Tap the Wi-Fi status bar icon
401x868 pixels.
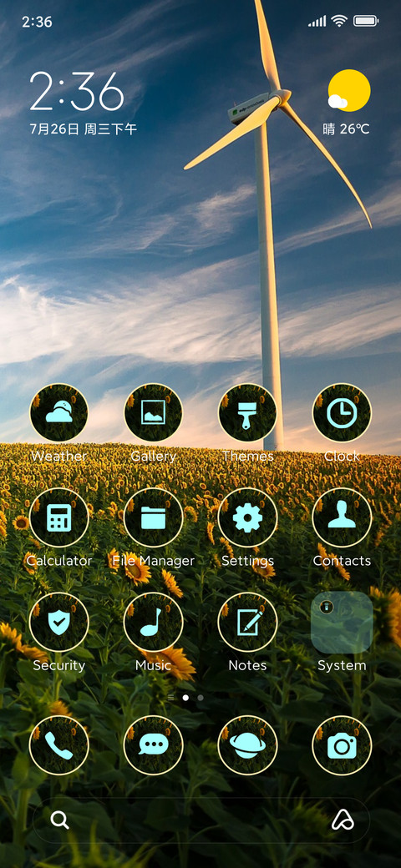pyautogui.click(x=339, y=22)
